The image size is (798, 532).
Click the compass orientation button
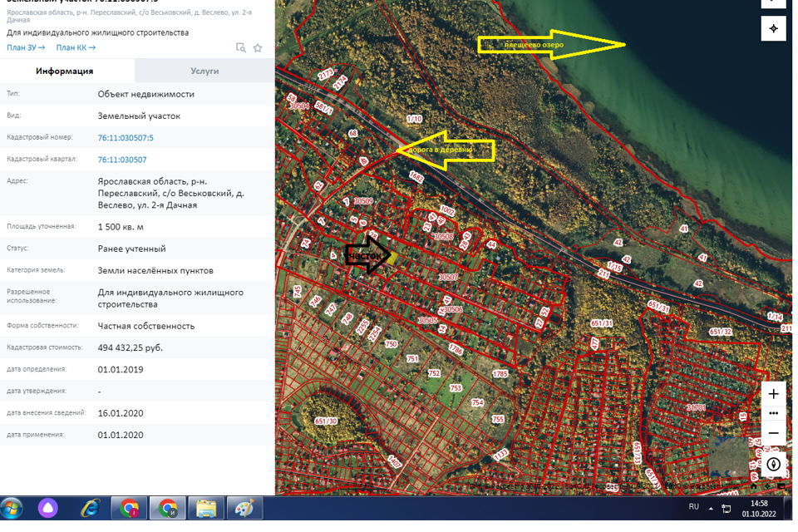[x=773, y=465]
